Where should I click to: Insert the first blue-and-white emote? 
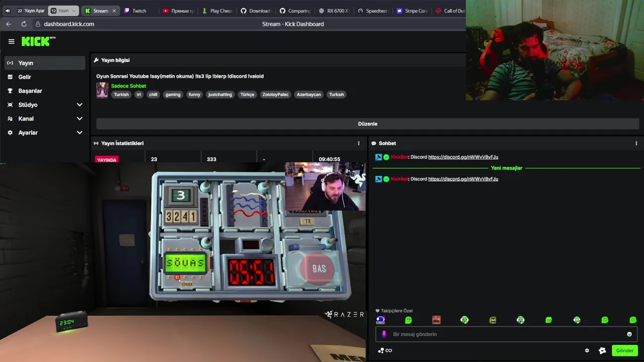tap(380, 320)
